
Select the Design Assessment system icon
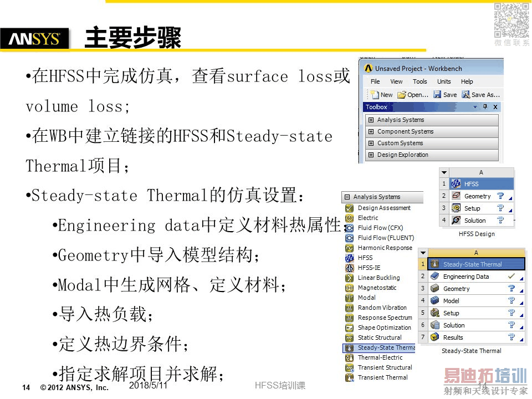click(349, 208)
